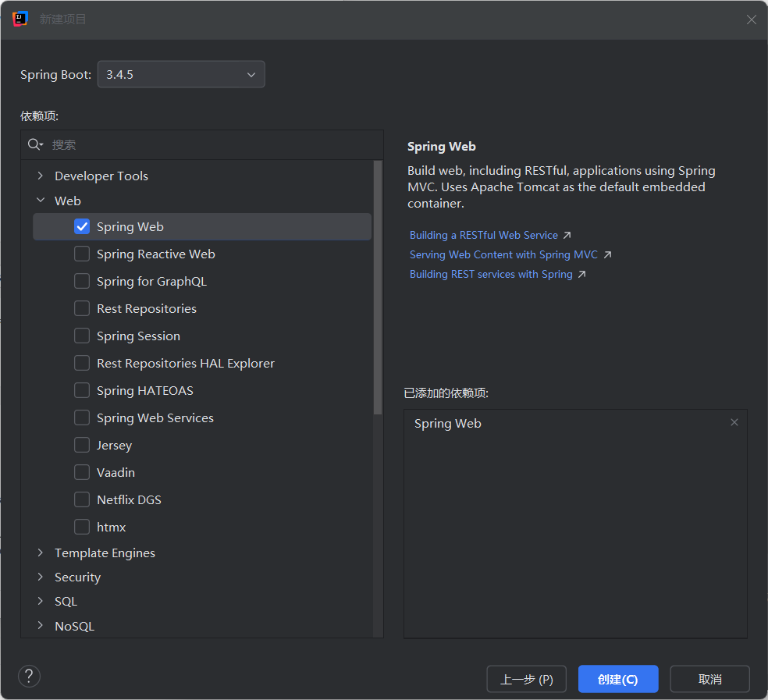Select the Developer Tools tree label
This screenshot has height=700, width=768.
tap(101, 176)
